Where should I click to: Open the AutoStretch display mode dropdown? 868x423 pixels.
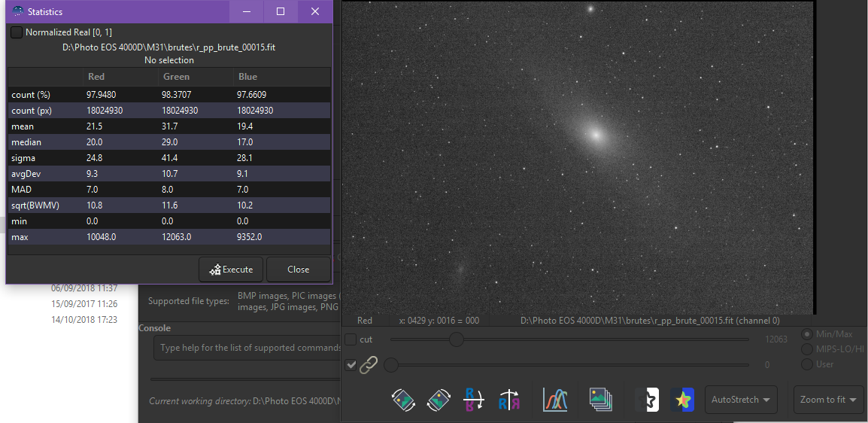pos(741,400)
